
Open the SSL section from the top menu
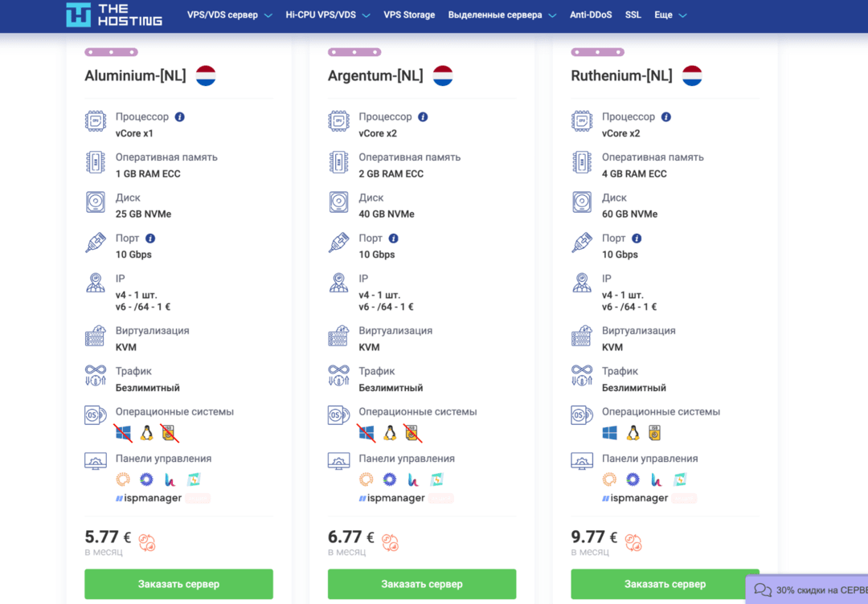point(634,14)
